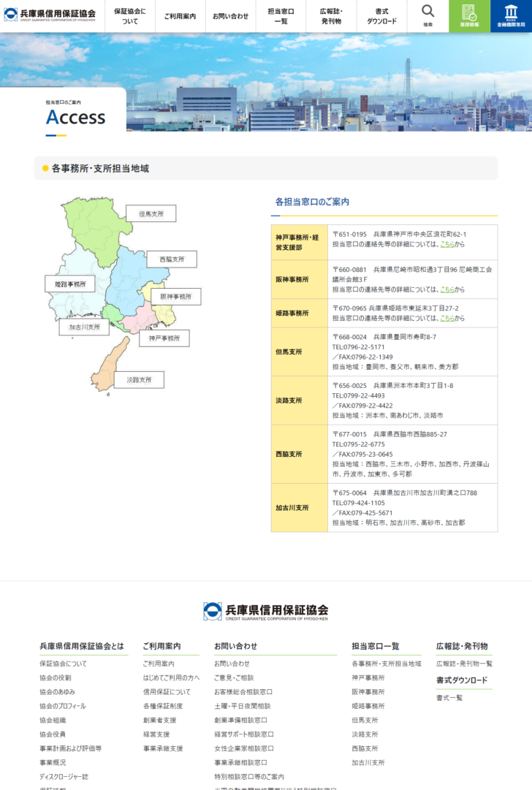Open footer link 阪神事務所
532x790 pixels.
tap(368, 692)
